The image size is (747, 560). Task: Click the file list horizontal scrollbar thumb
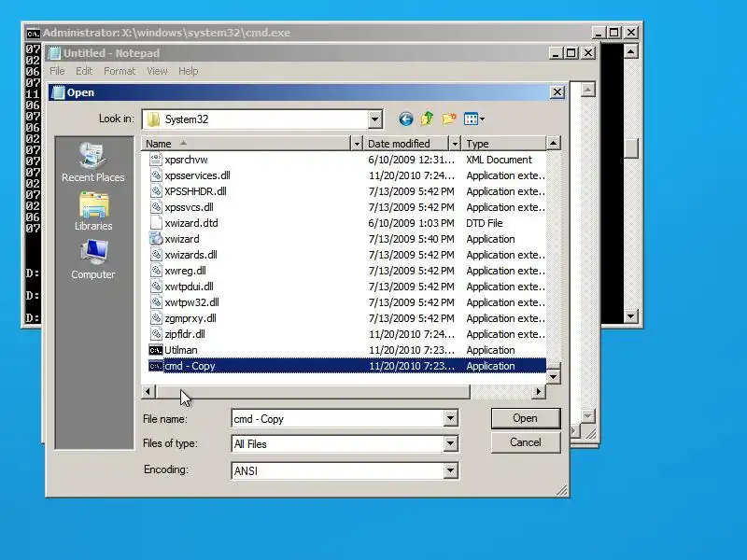312,391
